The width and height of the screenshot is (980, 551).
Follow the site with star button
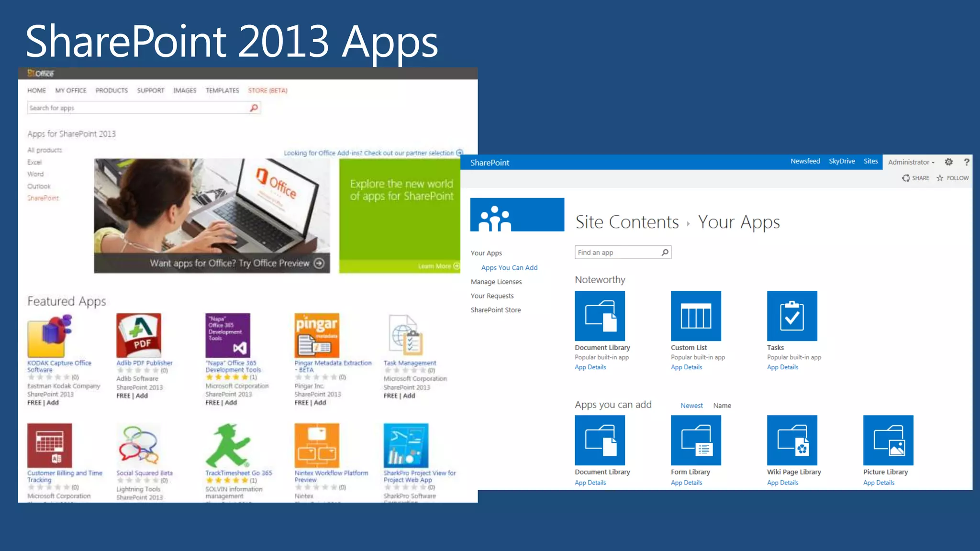coord(952,178)
